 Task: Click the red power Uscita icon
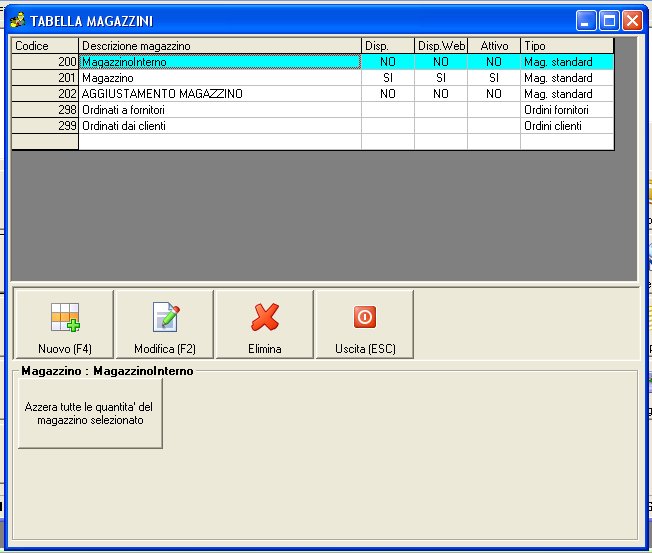tap(365, 317)
